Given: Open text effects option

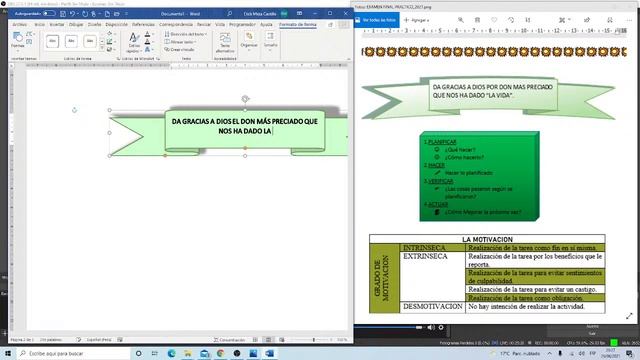Looking at the screenshot, I should (x=148, y=49).
